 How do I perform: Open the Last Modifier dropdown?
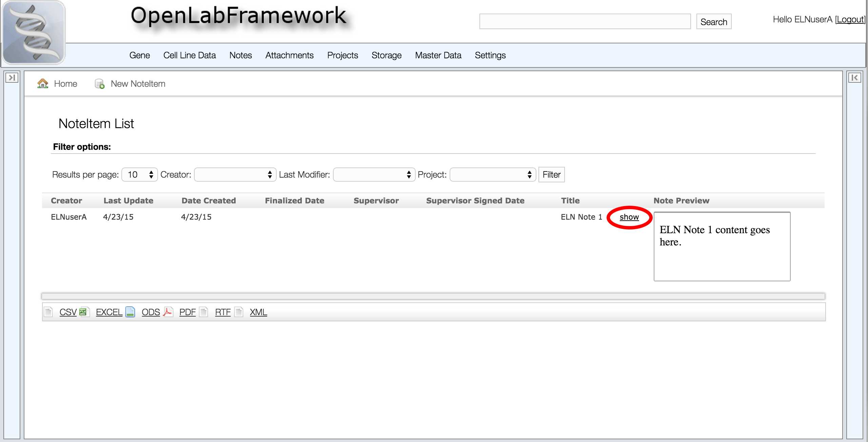(x=374, y=175)
